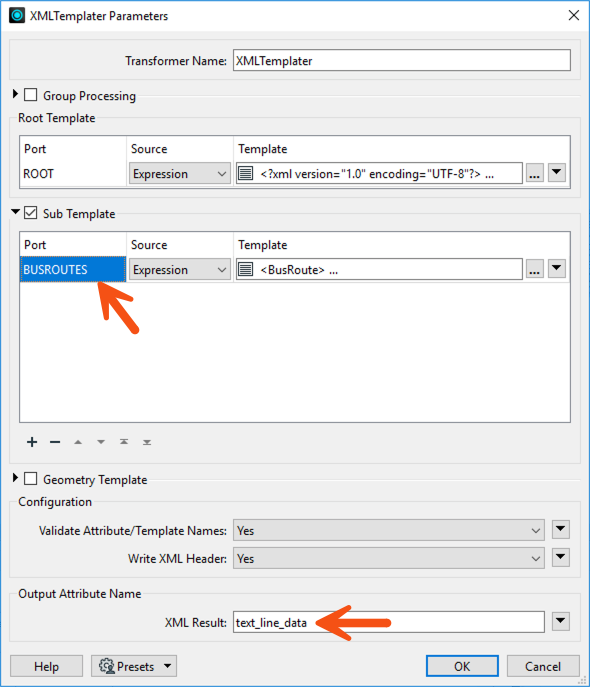The width and height of the screenshot is (590, 687).
Task: Select the BUSROUTES port row
Action: (x=73, y=269)
